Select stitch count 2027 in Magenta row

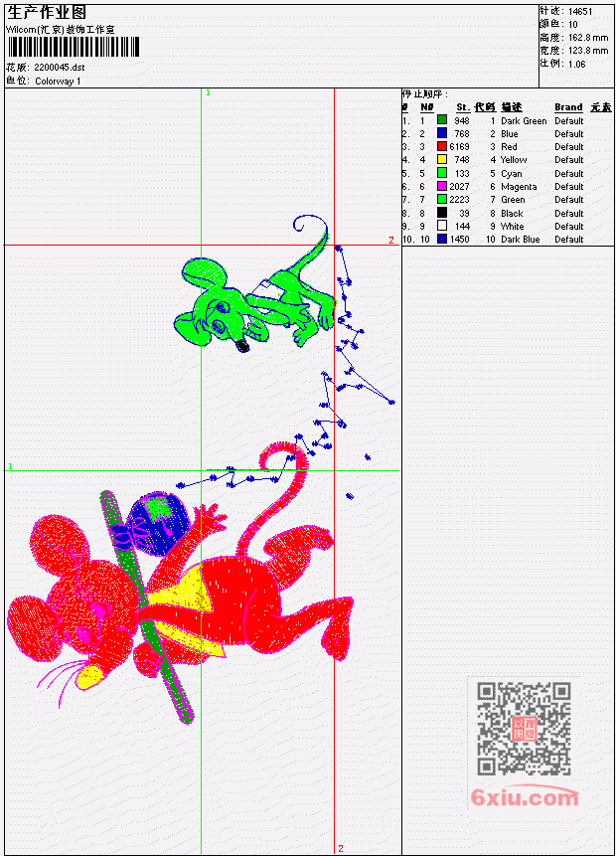point(459,187)
